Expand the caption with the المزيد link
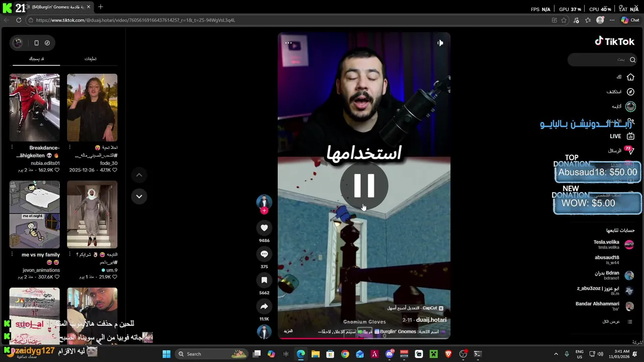This screenshot has height=362, width=644. coord(288,331)
